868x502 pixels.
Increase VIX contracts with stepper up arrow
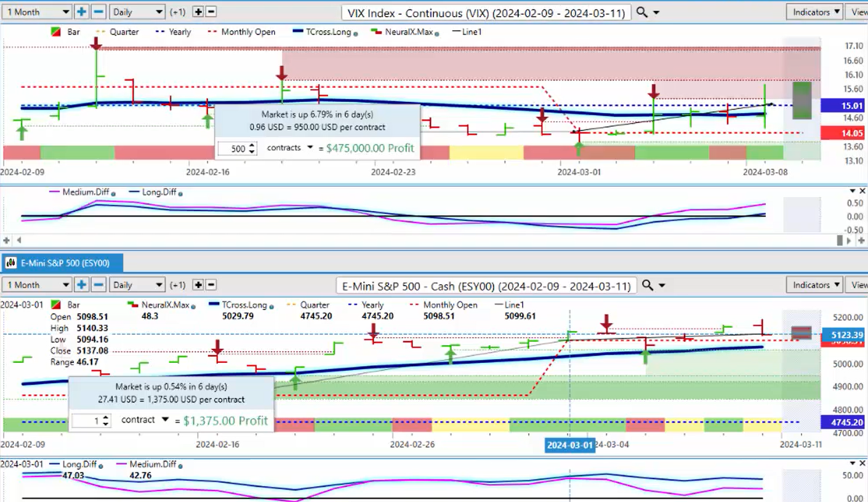click(x=252, y=145)
